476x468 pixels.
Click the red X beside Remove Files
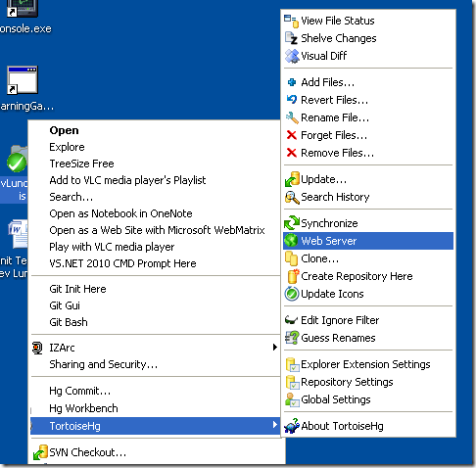click(292, 153)
